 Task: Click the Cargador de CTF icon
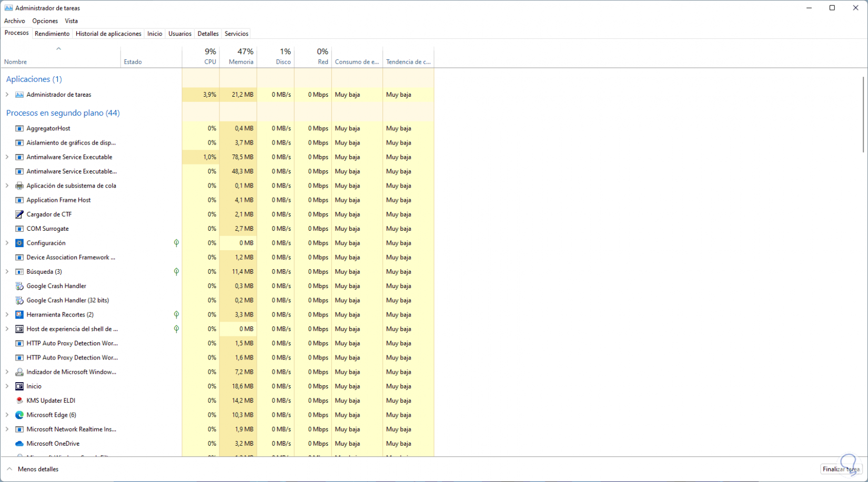coord(19,214)
